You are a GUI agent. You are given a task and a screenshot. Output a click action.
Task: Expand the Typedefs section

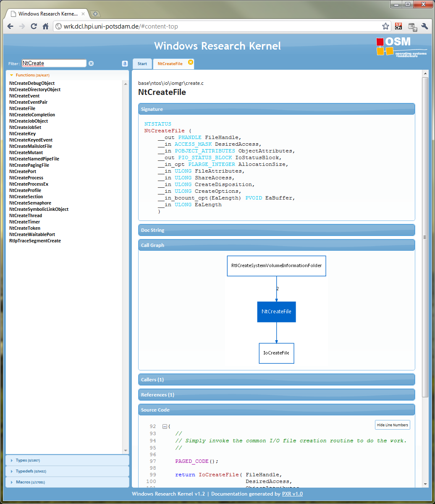tap(67, 471)
